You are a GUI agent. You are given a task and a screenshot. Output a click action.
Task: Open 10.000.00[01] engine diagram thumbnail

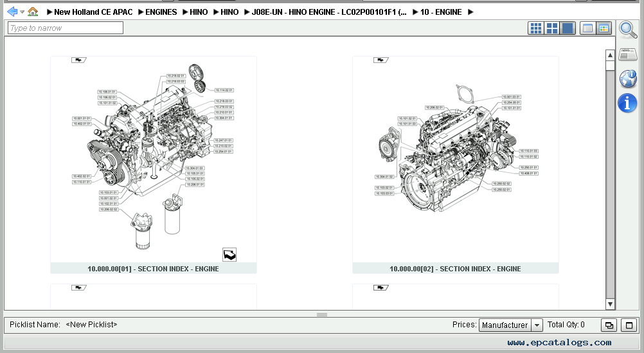click(154, 159)
